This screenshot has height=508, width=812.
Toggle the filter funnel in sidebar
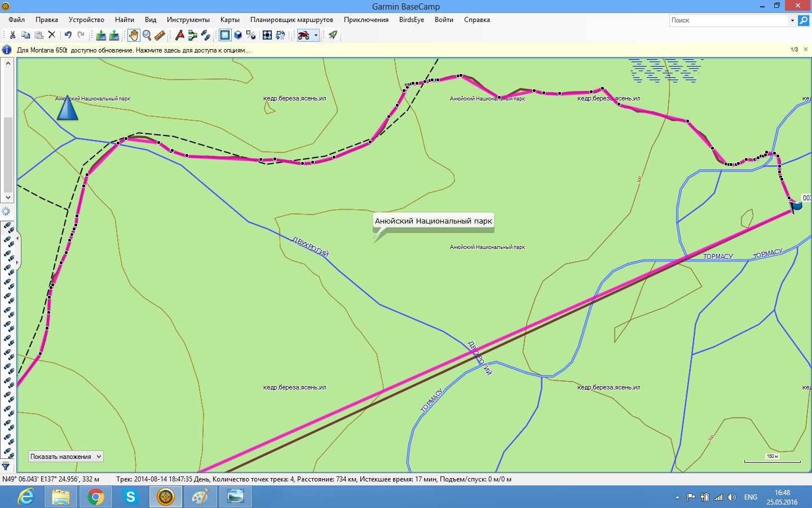coord(6,466)
